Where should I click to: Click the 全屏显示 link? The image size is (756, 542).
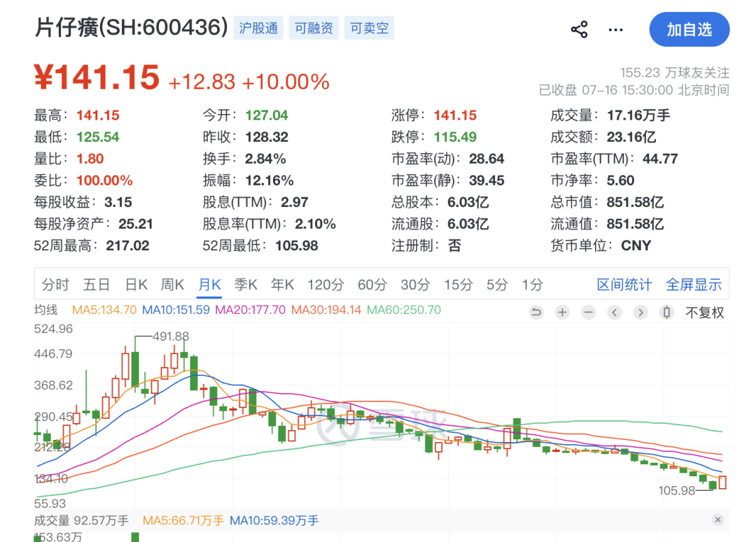(694, 285)
